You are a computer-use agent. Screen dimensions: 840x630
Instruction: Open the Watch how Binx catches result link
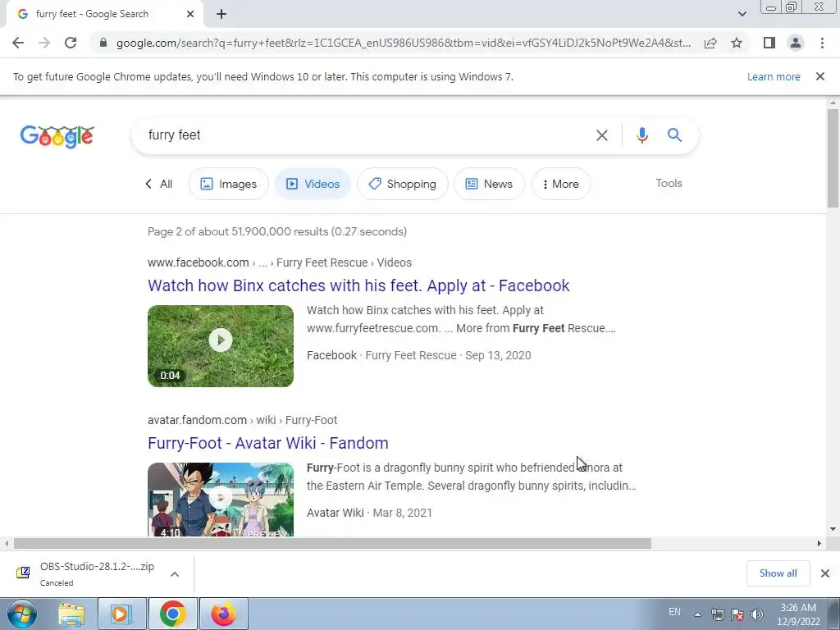point(358,285)
